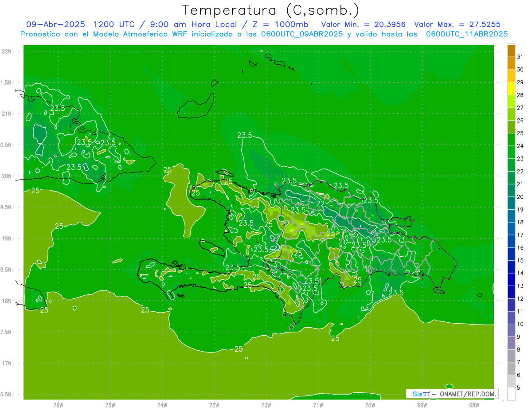Click the '0600UTC_11ABR2025' valid-until time
532x411 pixels.
coord(467,34)
